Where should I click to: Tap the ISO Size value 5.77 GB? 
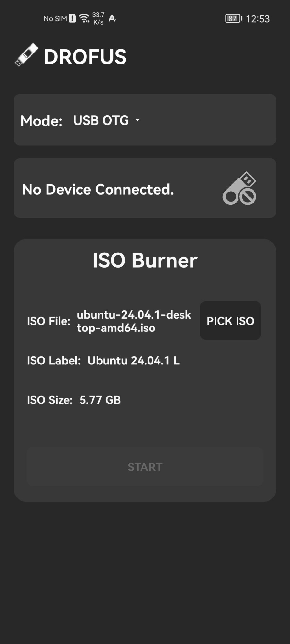pyautogui.click(x=100, y=400)
